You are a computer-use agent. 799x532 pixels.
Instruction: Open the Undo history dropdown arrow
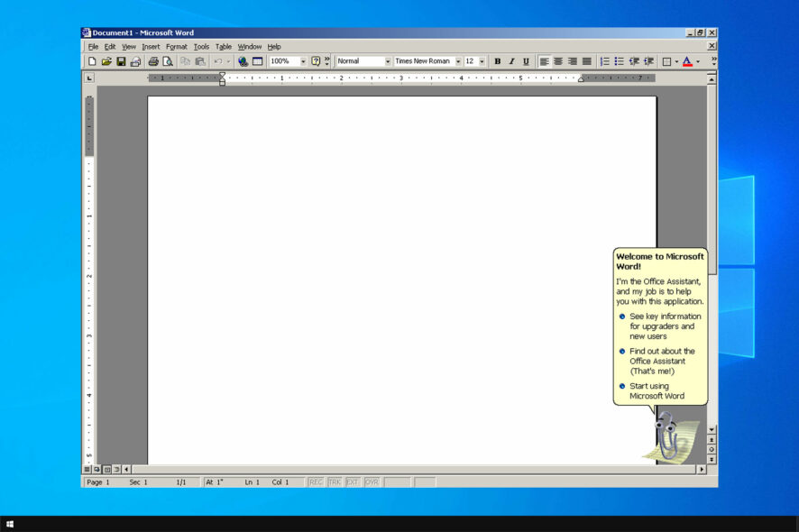(x=228, y=61)
